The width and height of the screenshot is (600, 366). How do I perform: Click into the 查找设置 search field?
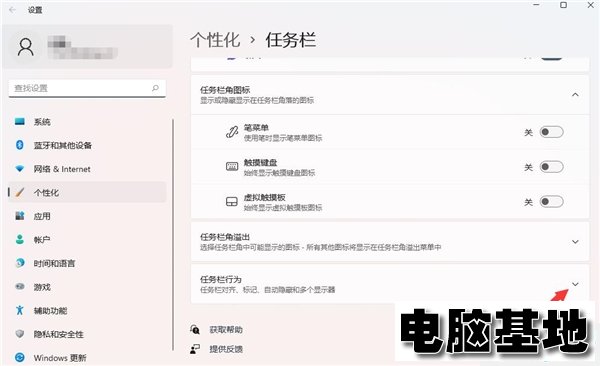coord(87,88)
